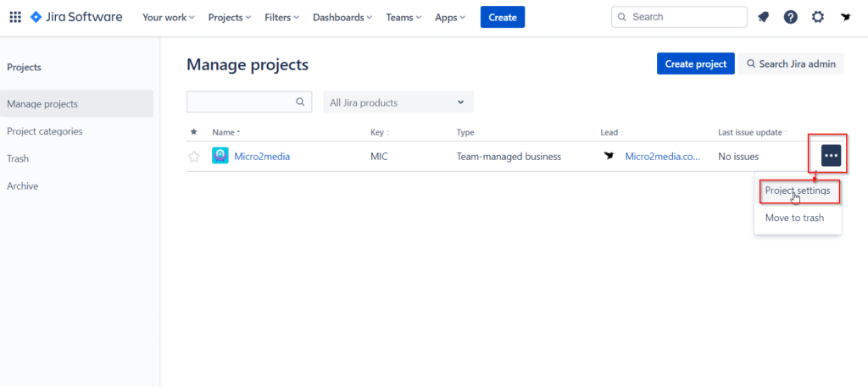868x387 pixels.
Task: Choose Project settings from context menu
Action: (x=798, y=191)
